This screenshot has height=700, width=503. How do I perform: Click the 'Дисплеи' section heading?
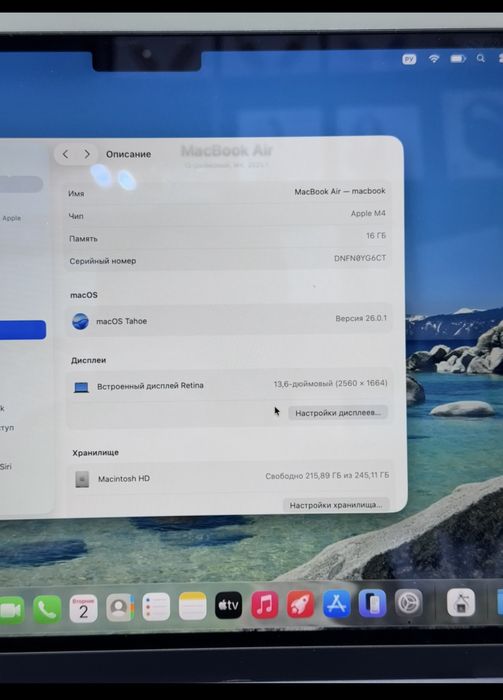point(88,360)
